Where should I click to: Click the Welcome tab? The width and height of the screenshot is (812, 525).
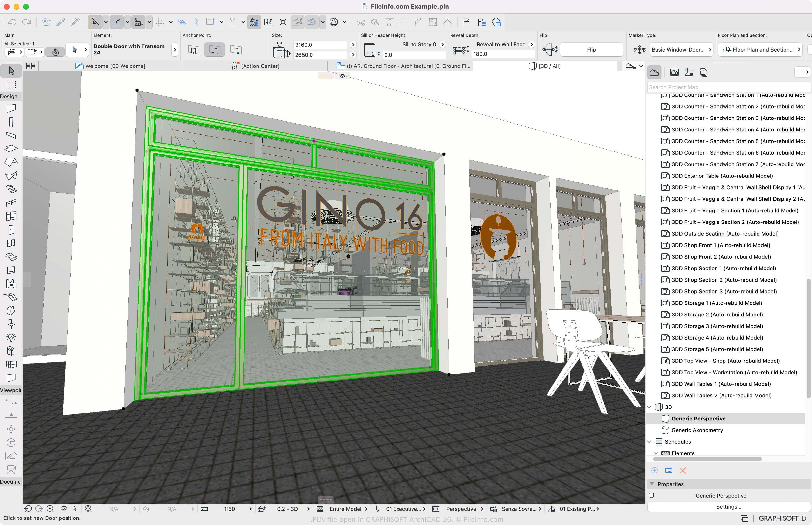pos(115,66)
